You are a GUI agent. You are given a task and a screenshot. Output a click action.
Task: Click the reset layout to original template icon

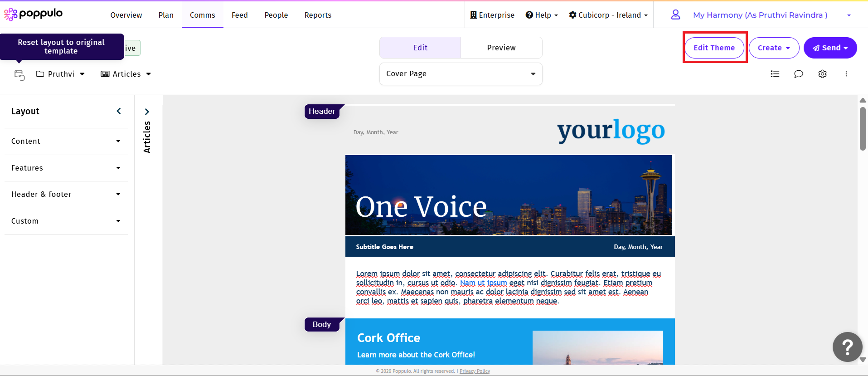19,75
